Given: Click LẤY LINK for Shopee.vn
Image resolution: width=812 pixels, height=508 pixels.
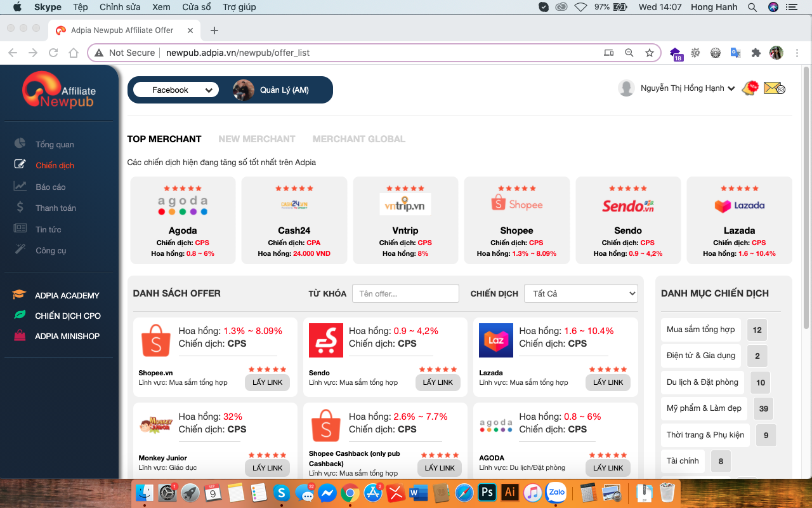Looking at the screenshot, I should (x=268, y=382).
